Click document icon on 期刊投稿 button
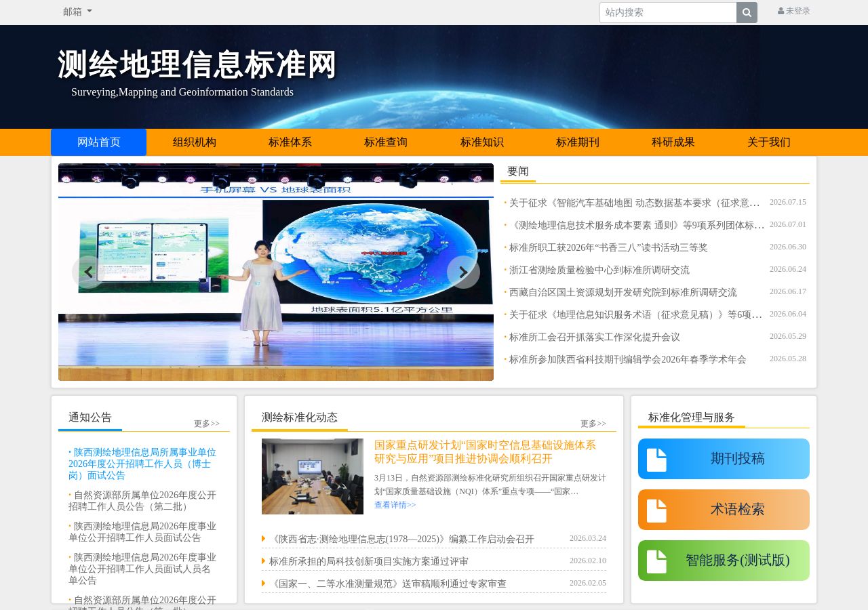The width and height of the screenshot is (868, 610). (656, 460)
